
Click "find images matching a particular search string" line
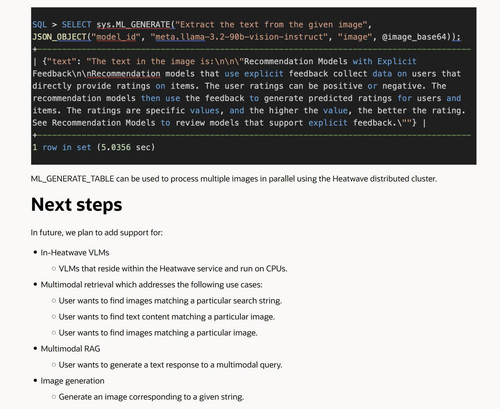(170, 301)
